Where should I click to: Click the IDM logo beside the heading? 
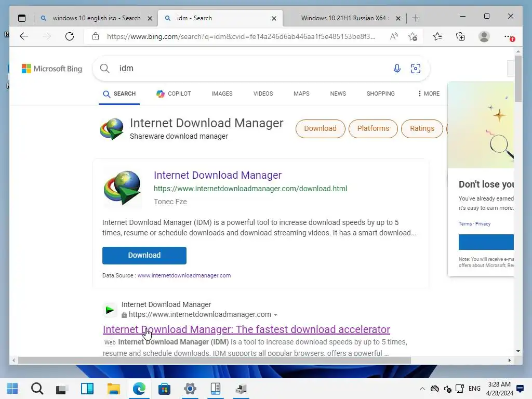112,129
